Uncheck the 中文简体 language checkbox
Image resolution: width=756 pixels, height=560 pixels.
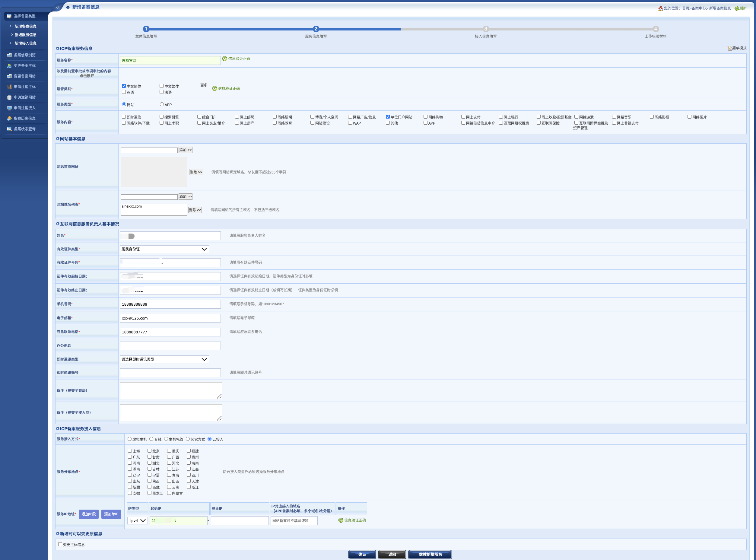click(124, 86)
